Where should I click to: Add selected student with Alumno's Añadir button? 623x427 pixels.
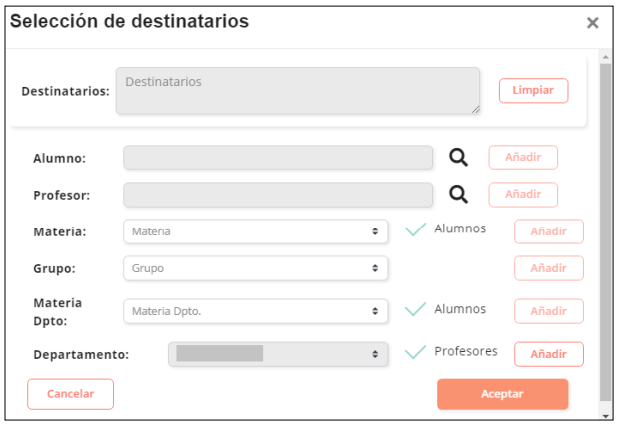(x=523, y=157)
